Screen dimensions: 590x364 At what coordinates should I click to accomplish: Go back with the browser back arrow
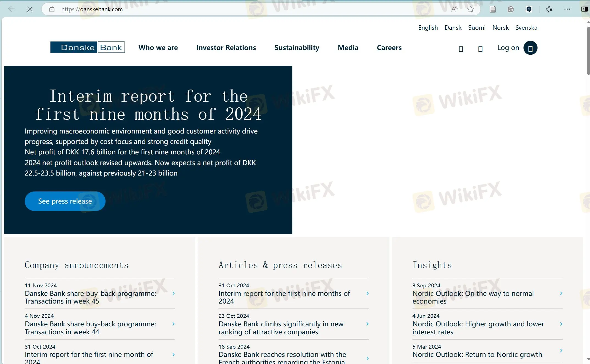pos(11,9)
